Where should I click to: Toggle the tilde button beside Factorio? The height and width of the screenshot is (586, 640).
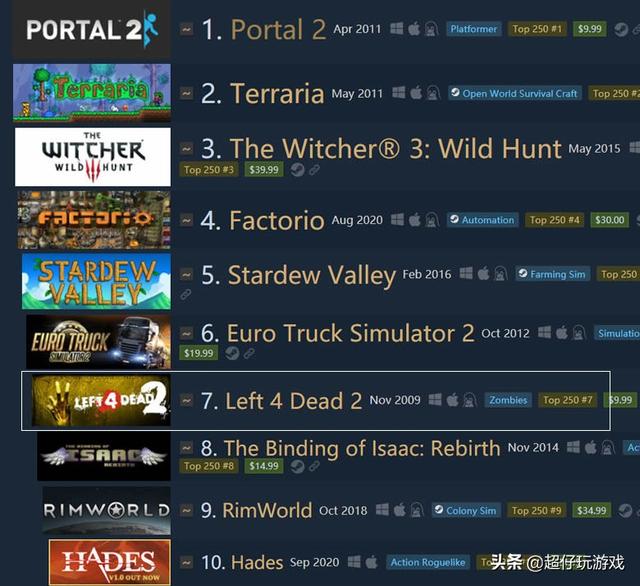[x=187, y=220]
